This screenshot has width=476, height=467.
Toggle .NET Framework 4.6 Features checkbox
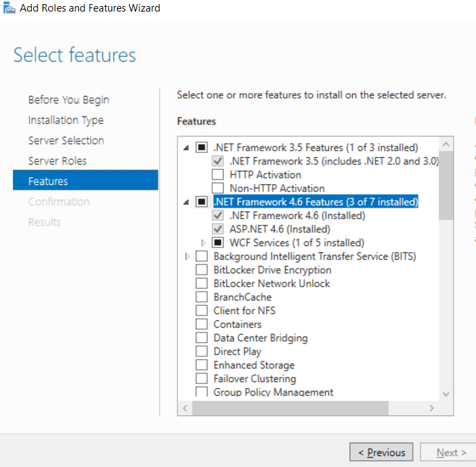201,202
